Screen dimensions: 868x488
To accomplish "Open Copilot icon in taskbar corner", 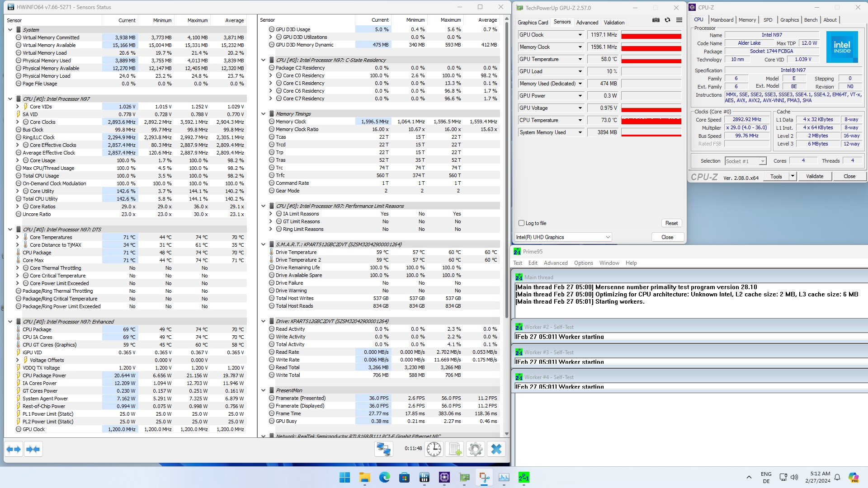I will pos(853,477).
